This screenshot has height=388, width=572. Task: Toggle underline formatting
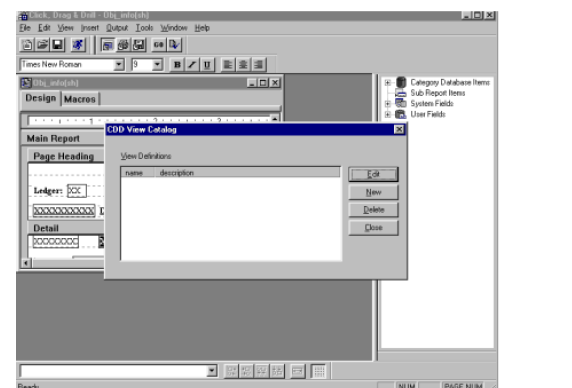tap(207, 65)
